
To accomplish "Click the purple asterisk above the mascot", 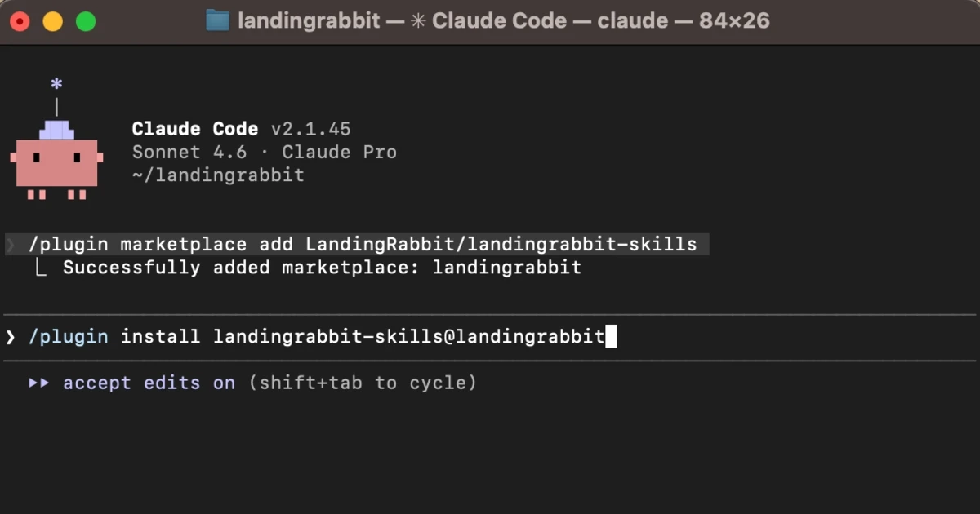I will coord(56,84).
